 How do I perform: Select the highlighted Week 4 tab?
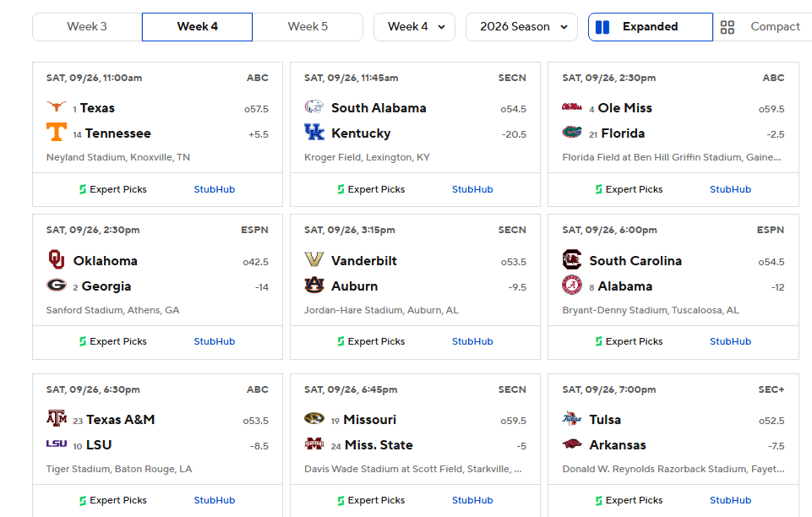pyautogui.click(x=198, y=27)
